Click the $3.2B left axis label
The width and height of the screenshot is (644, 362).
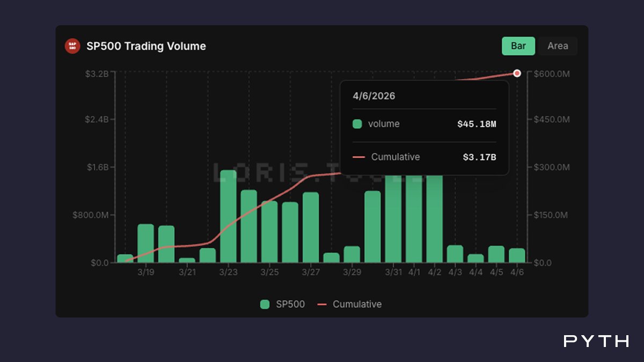[97, 73]
